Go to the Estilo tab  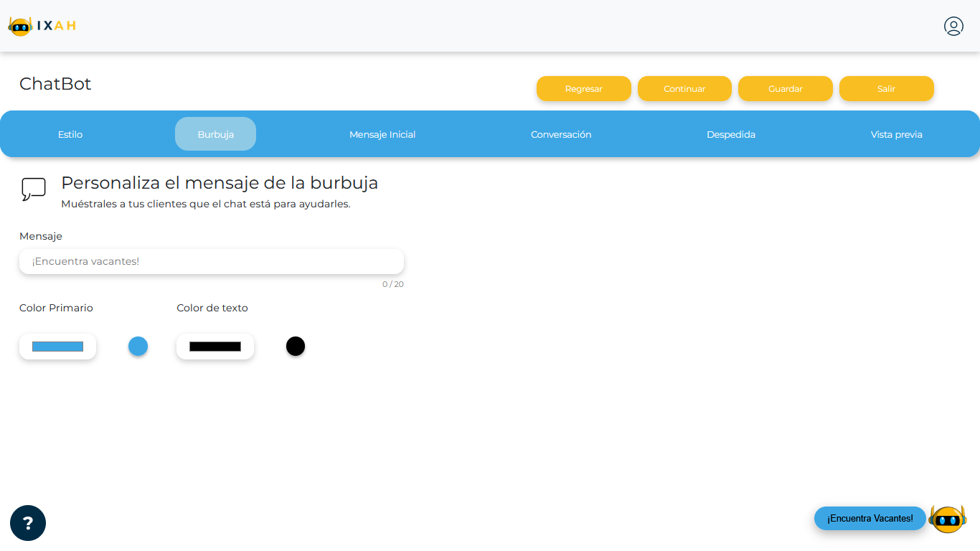70,134
